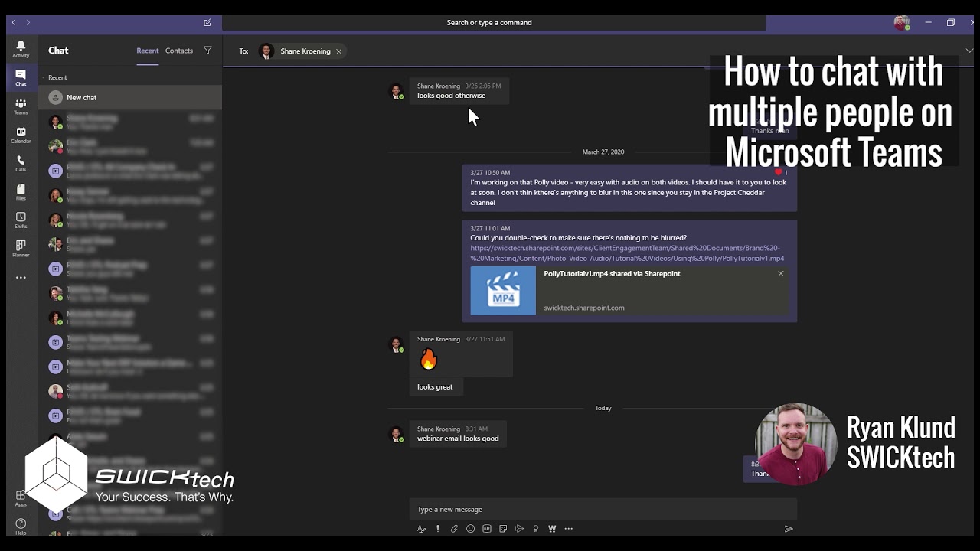Open the Shifts app

[21, 220]
